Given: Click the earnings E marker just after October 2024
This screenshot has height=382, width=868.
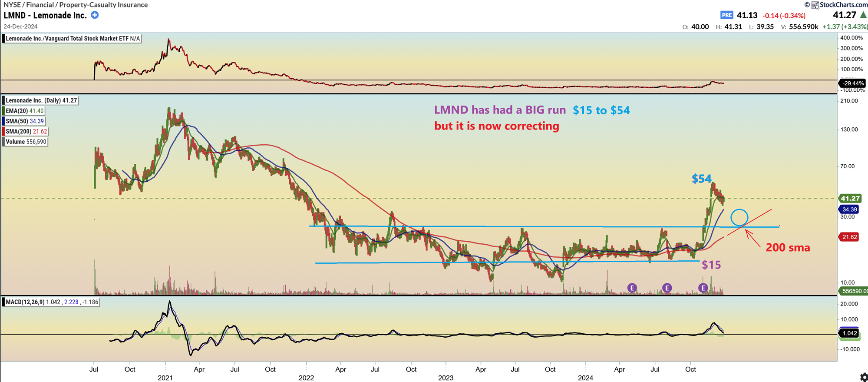Looking at the screenshot, I should 703,288.
